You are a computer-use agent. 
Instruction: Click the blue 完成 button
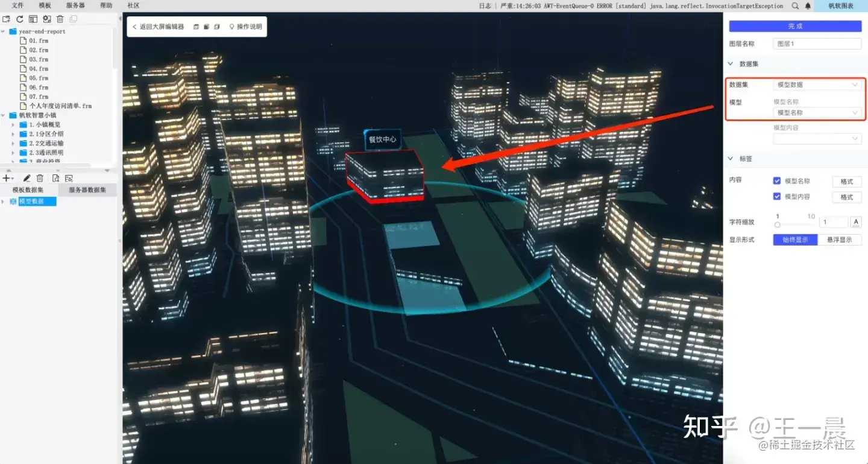pos(795,27)
